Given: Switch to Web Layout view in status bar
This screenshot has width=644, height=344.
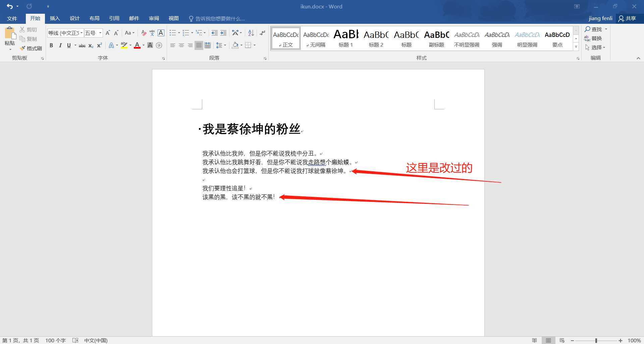Looking at the screenshot, I should [562, 340].
